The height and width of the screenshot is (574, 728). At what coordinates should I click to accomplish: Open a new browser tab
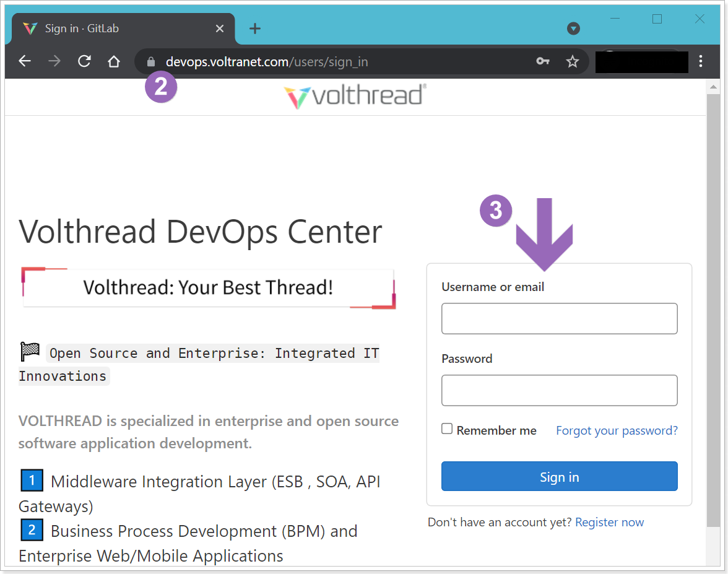[x=255, y=28]
